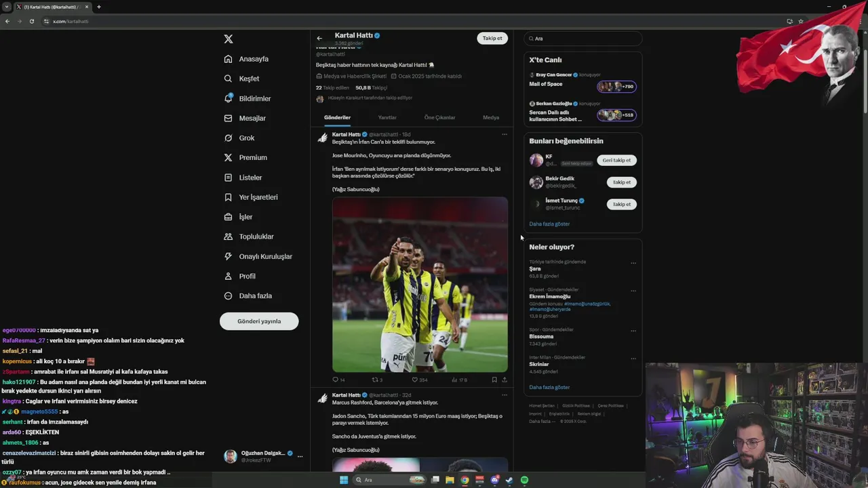
Task: Follow Bekir Gedik with Takip et
Action: [x=622, y=182]
